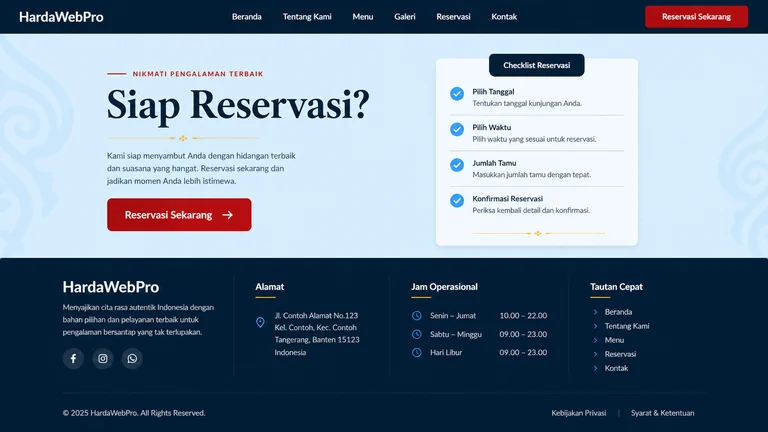Click 'Hari Libur' schedule label
768x432 pixels.
click(446, 352)
